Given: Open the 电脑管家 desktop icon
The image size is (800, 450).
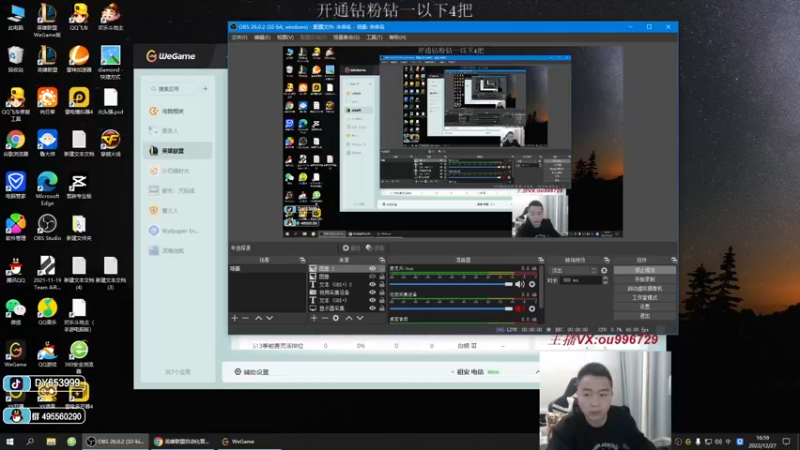Looking at the screenshot, I should 15,186.
